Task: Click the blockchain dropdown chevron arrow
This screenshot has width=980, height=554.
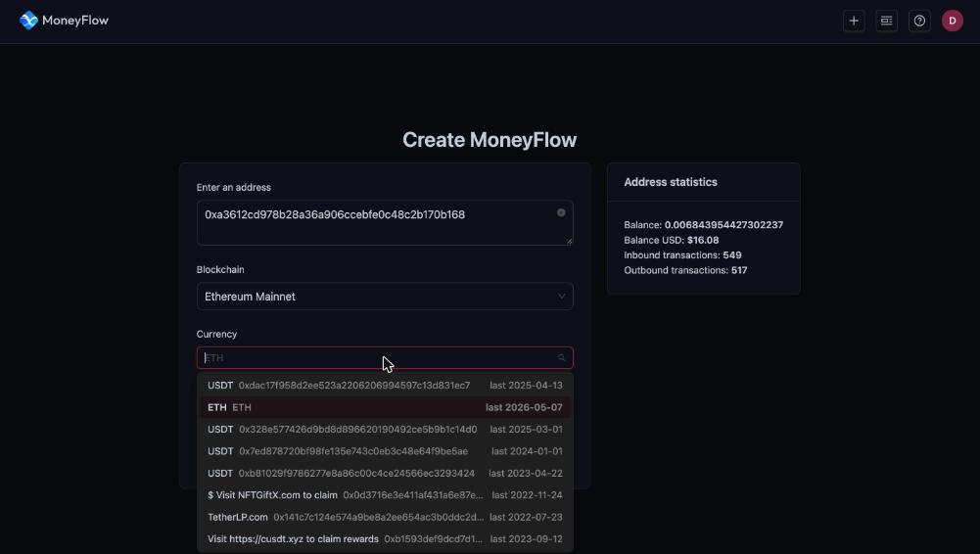Action: pos(561,297)
